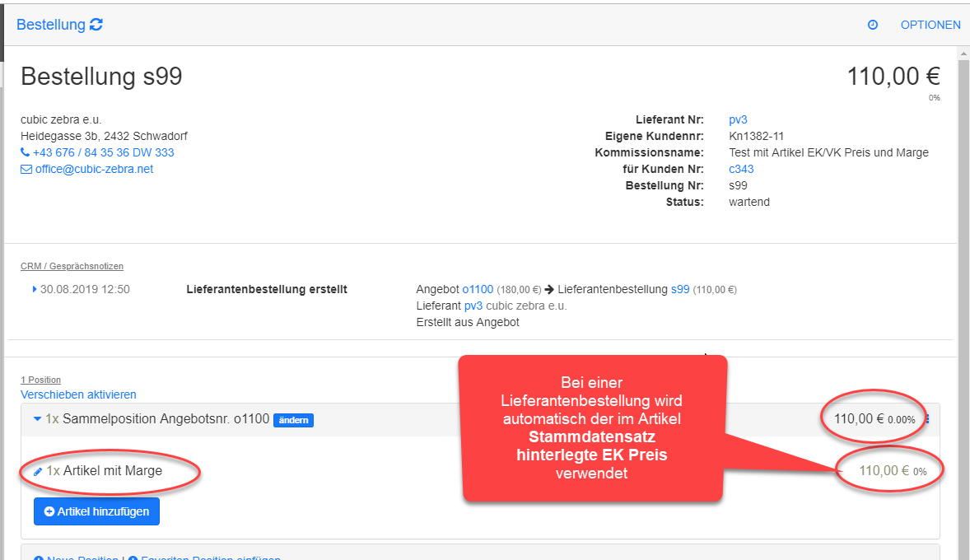Expand the 30.08.2019 12:50 note entry
Screen dimensions: 970x560
[35, 289]
